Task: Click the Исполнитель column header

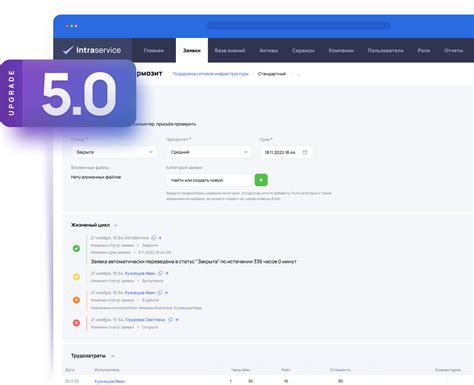Action: tap(107, 370)
